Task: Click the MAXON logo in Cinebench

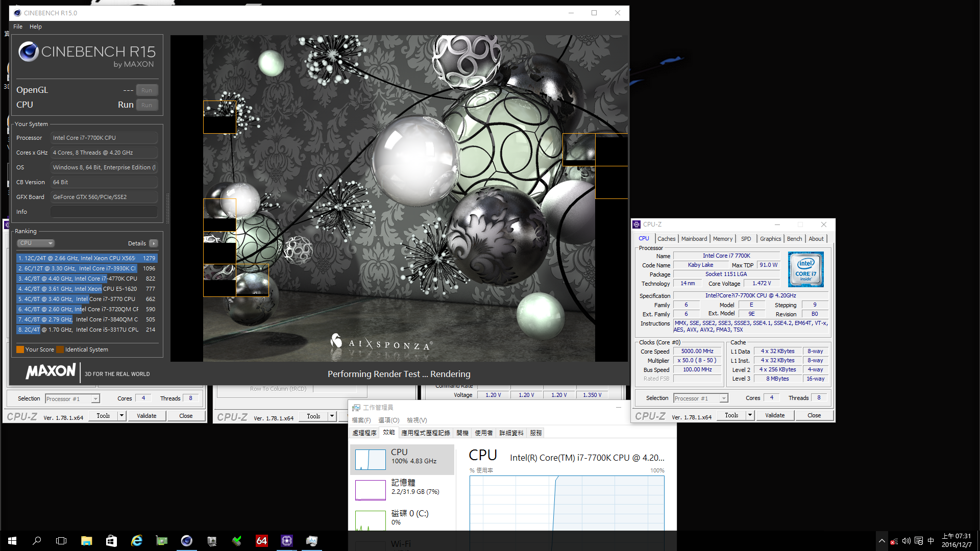Action: (x=51, y=371)
